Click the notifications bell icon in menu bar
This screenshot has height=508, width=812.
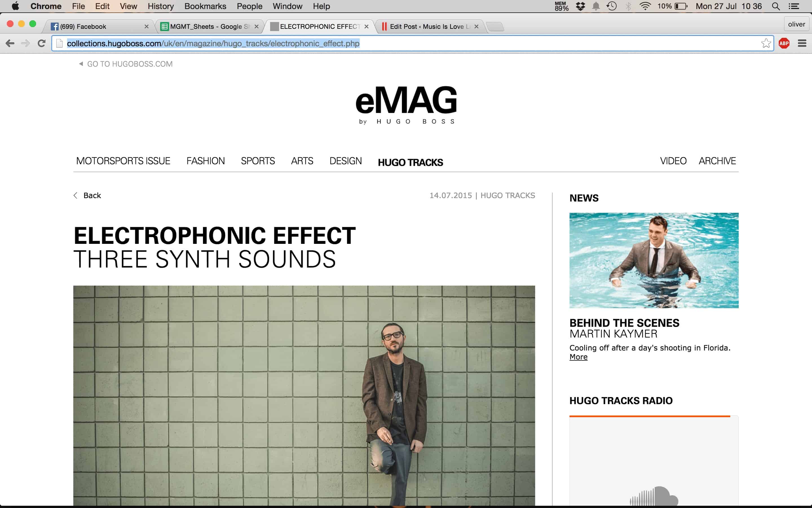tap(596, 6)
